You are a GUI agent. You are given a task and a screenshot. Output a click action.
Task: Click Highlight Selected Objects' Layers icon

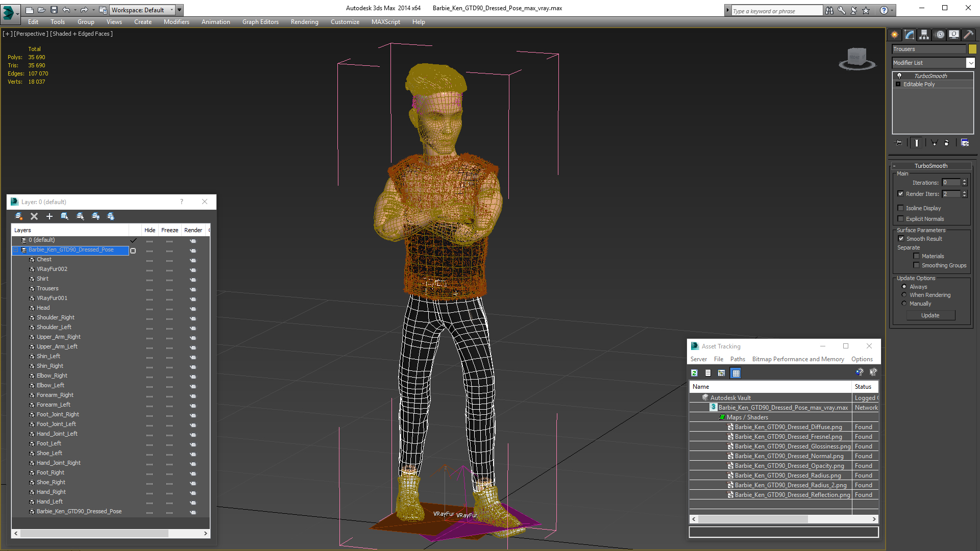80,216
